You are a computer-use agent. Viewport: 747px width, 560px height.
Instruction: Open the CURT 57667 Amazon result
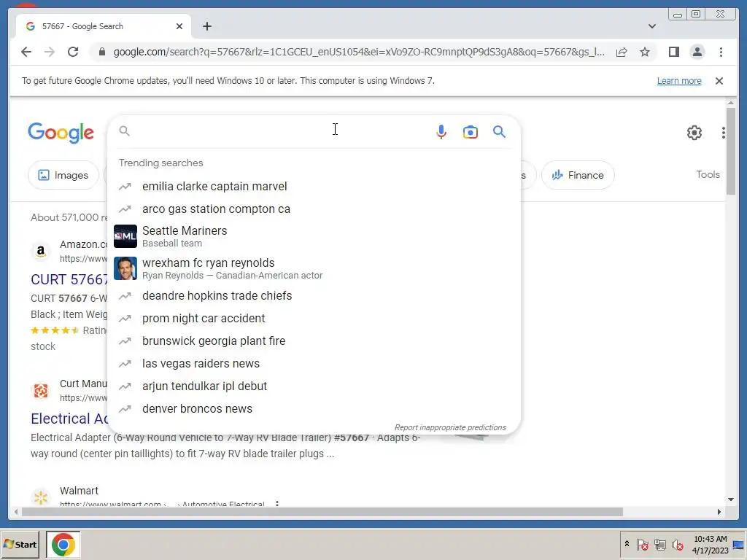69,279
